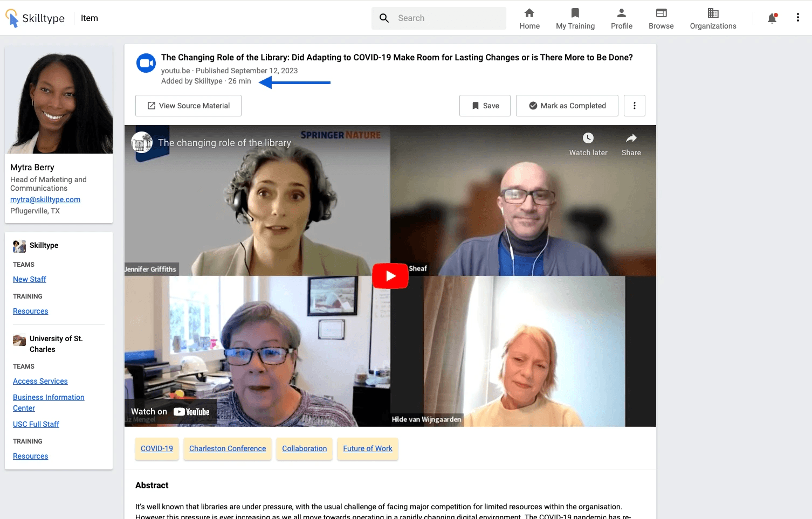
Task: Click 'Head of Marketing and Communications' text
Action: coord(49,184)
